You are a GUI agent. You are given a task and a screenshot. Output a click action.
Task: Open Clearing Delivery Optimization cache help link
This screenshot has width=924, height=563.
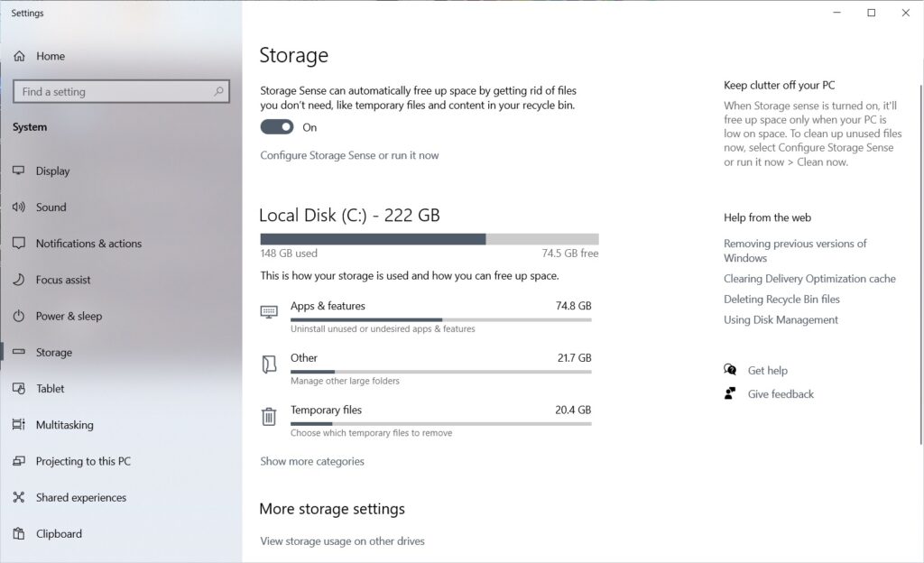click(809, 279)
